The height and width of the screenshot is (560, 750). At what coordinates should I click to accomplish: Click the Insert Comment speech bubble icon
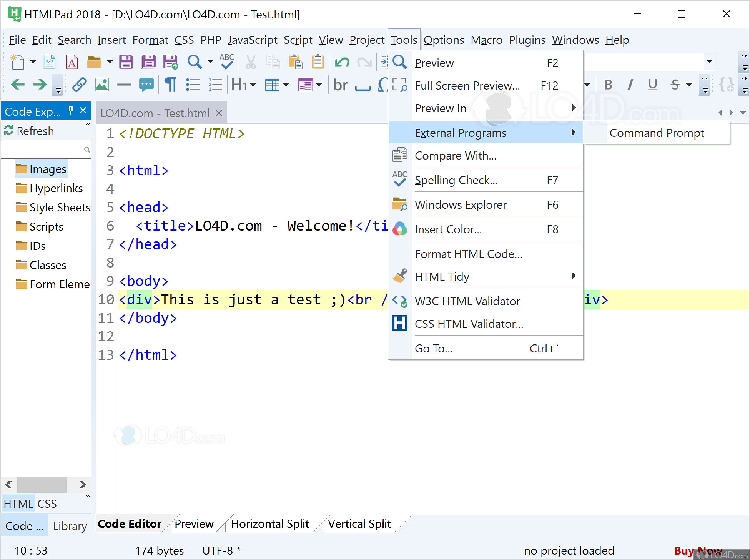tap(146, 85)
